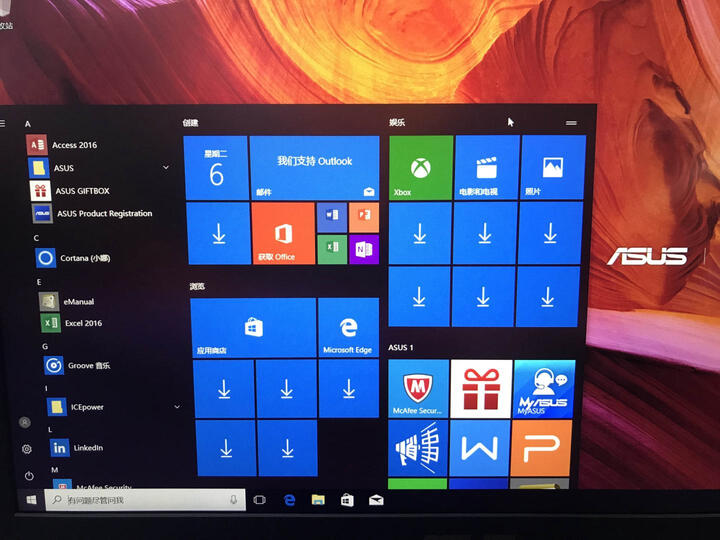
Task: Open the OneNote small tile
Action: click(x=364, y=248)
